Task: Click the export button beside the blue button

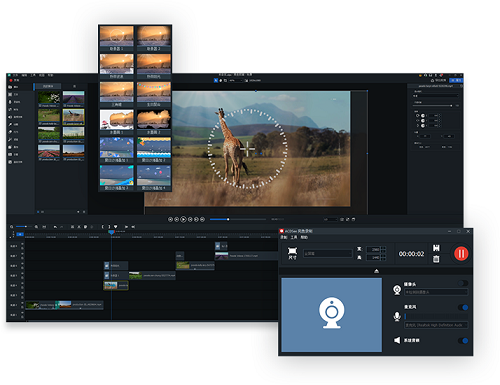Action: pos(438,80)
